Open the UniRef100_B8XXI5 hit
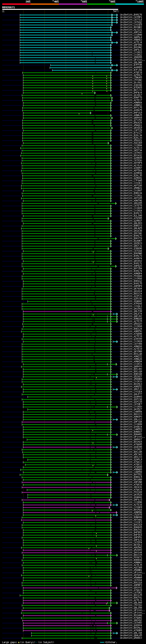The width and height of the screenshot is (146, 644). click(x=131, y=555)
